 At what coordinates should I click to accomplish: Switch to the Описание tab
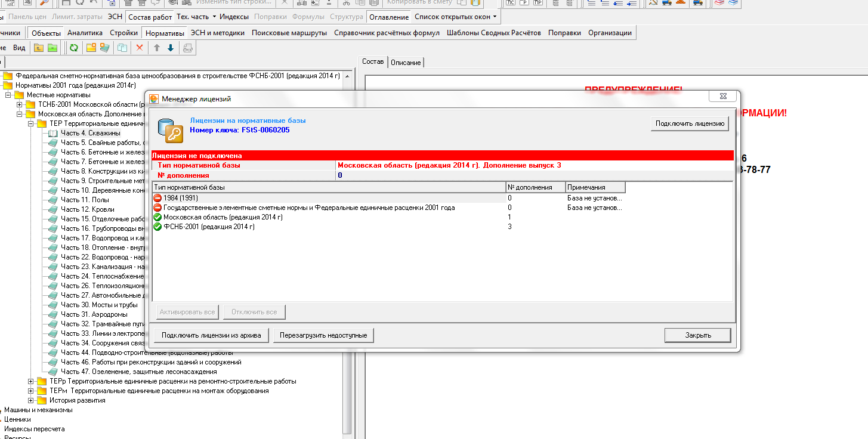(x=406, y=63)
